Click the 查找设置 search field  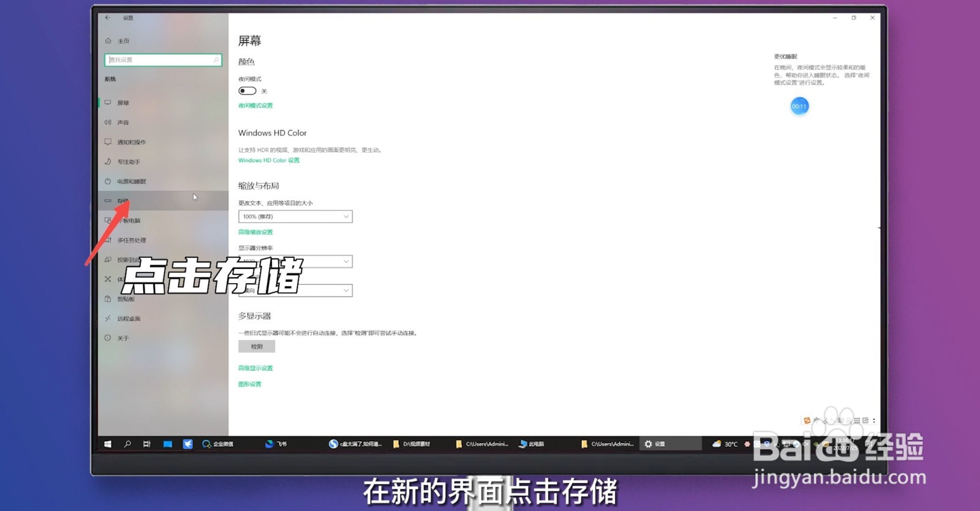[163, 60]
